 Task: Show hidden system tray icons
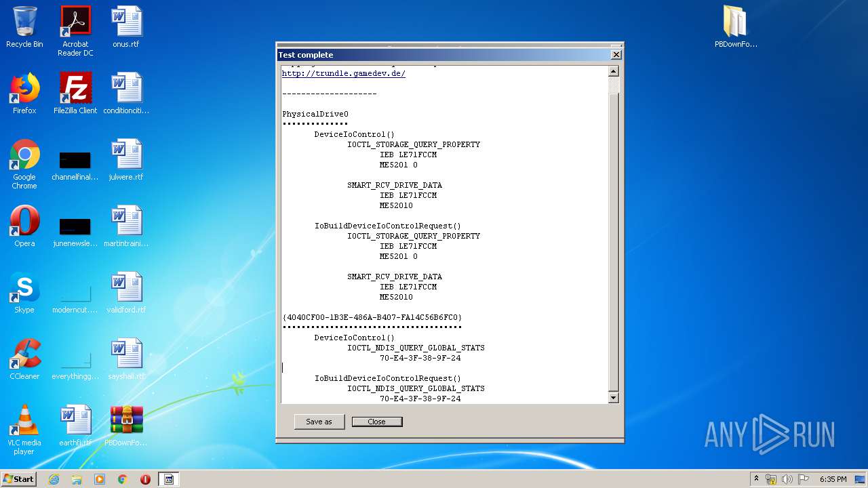pos(756,479)
